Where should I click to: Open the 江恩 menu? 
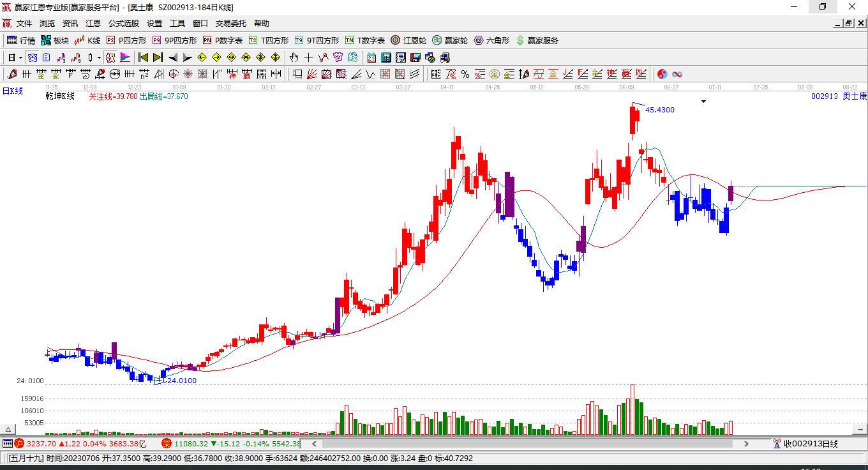tap(93, 24)
